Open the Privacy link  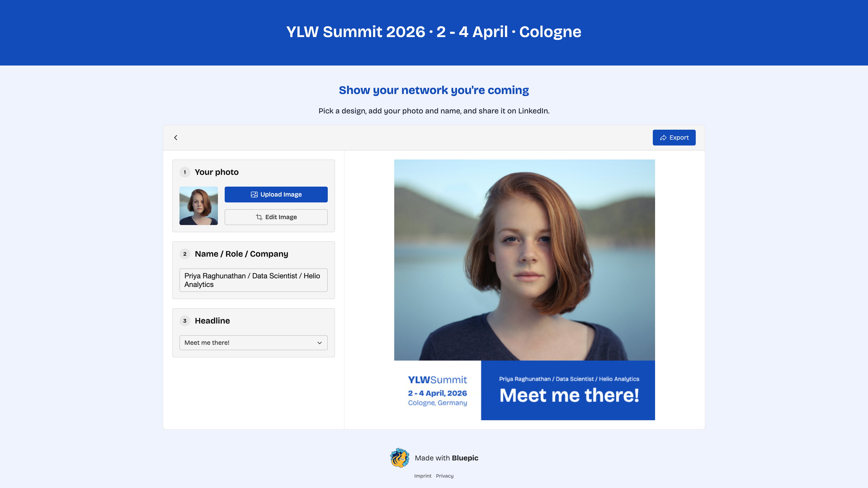click(x=444, y=476)
